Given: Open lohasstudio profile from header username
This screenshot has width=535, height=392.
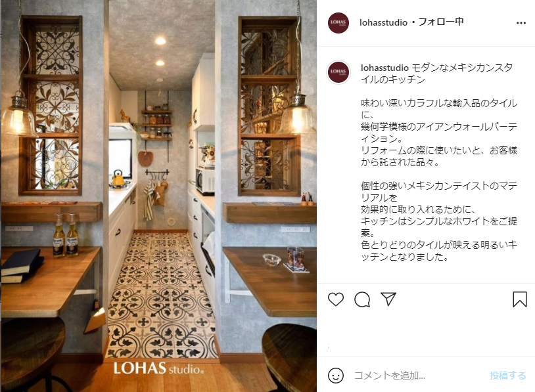Looking at the screenshot, I should coord(384,22).
